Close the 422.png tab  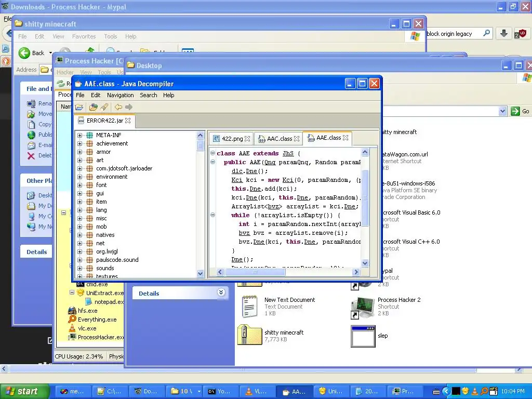pos(247,139)
